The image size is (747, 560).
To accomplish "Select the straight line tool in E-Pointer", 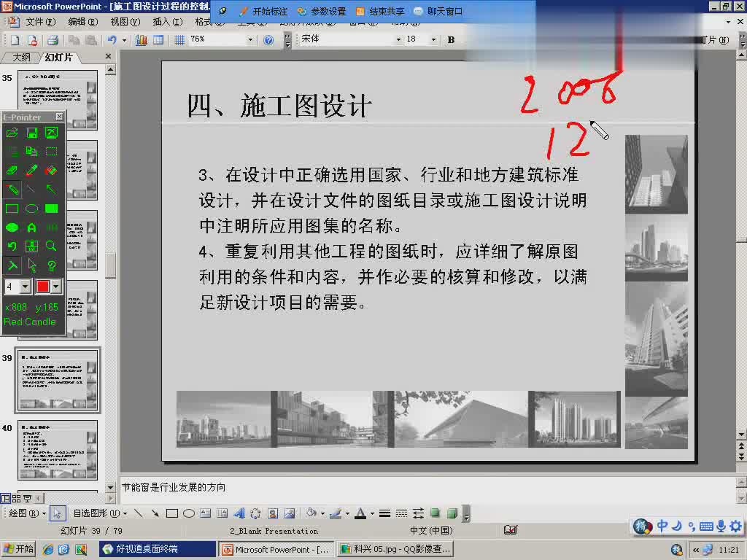I will (x=32, y=190).
